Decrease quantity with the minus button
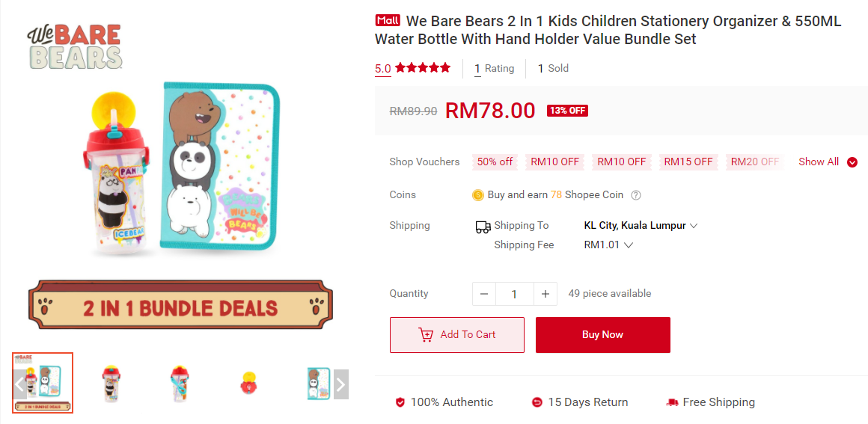The height and width of the screenshot is (424, 868). pyautogui.click(x=483, y=294)
